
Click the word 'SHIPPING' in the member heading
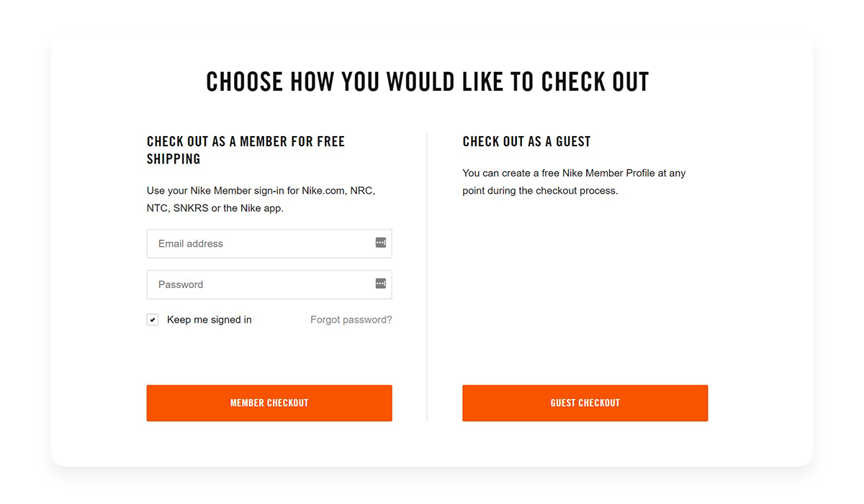[x=174, y=159]
